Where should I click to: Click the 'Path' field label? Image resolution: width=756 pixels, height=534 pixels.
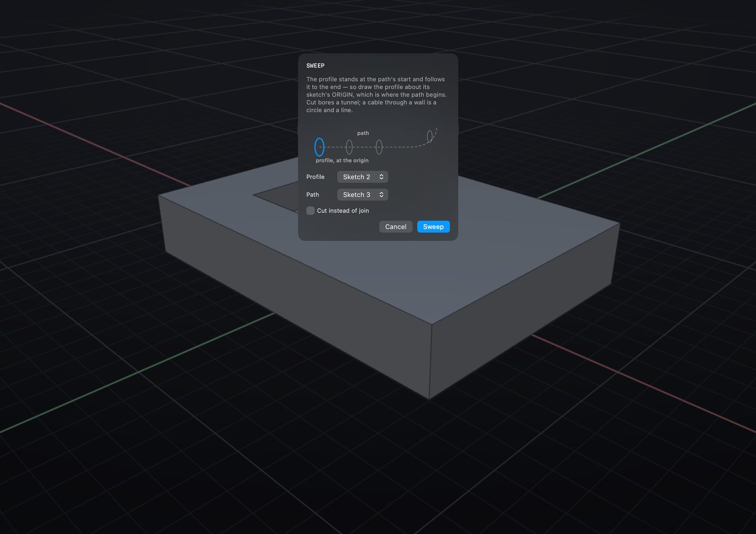click(x=312, y=195)
